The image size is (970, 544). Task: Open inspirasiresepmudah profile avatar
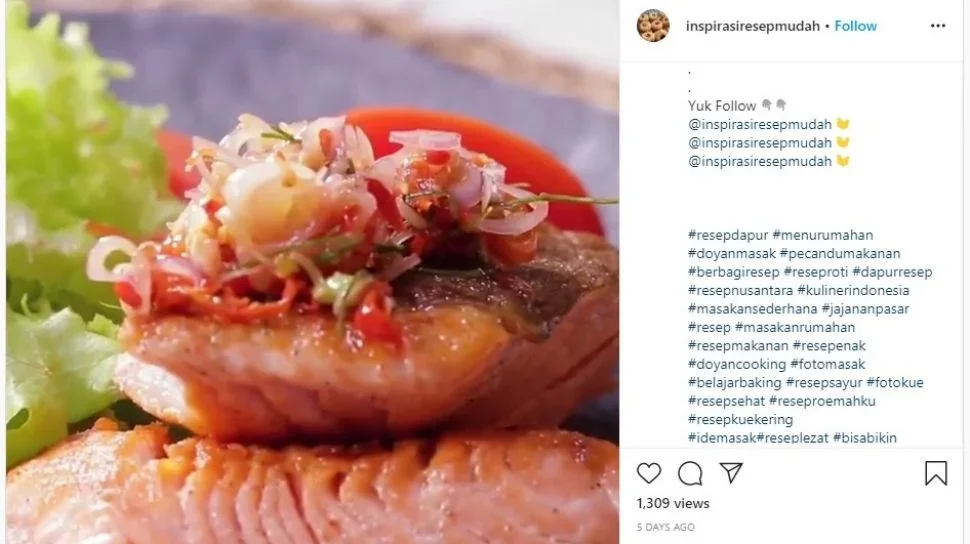653,26
